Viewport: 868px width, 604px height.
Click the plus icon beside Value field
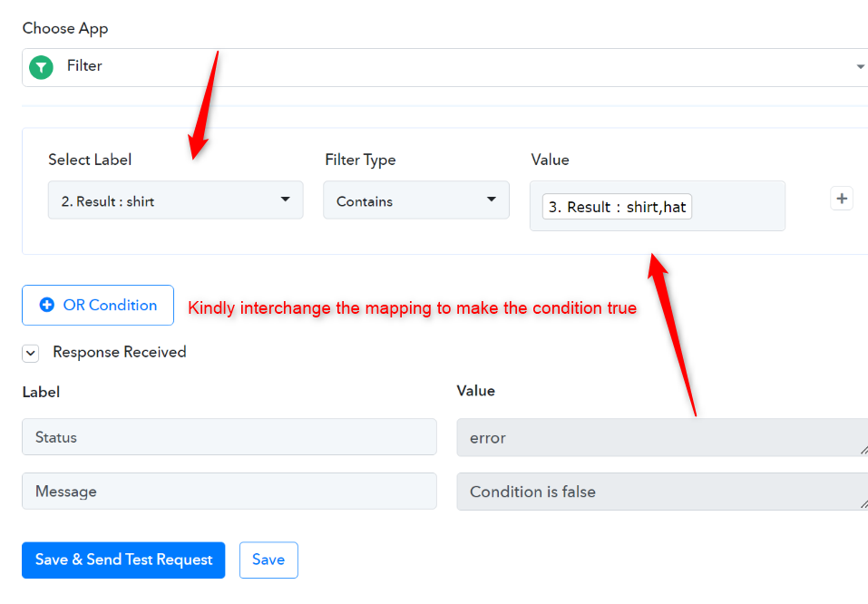tap(842, 199)
